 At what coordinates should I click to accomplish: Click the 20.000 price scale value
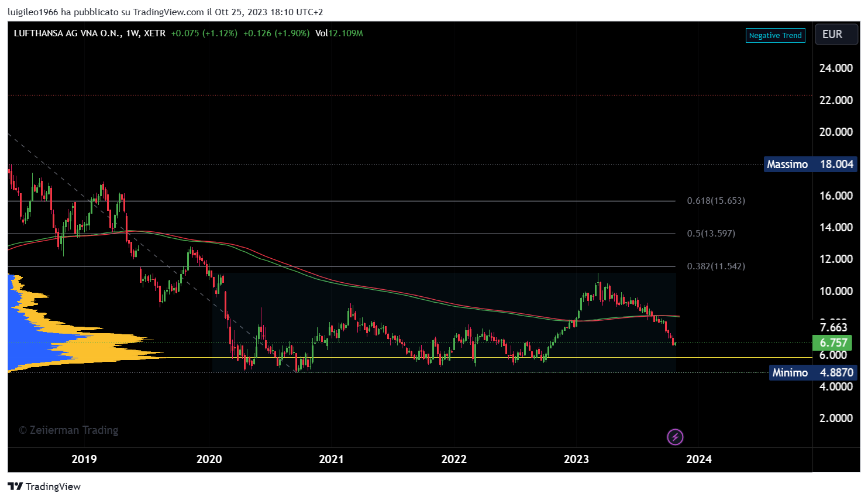836,132
